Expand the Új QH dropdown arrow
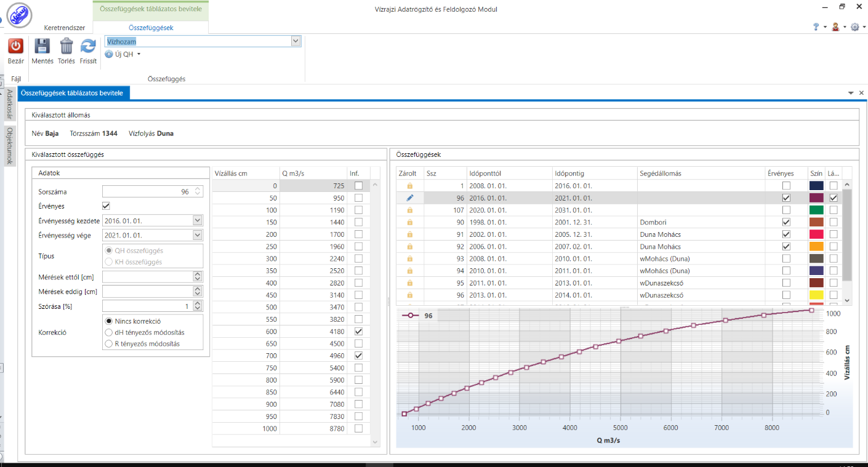The width and height of the screenshot is (868, 467). click(139, 54)
